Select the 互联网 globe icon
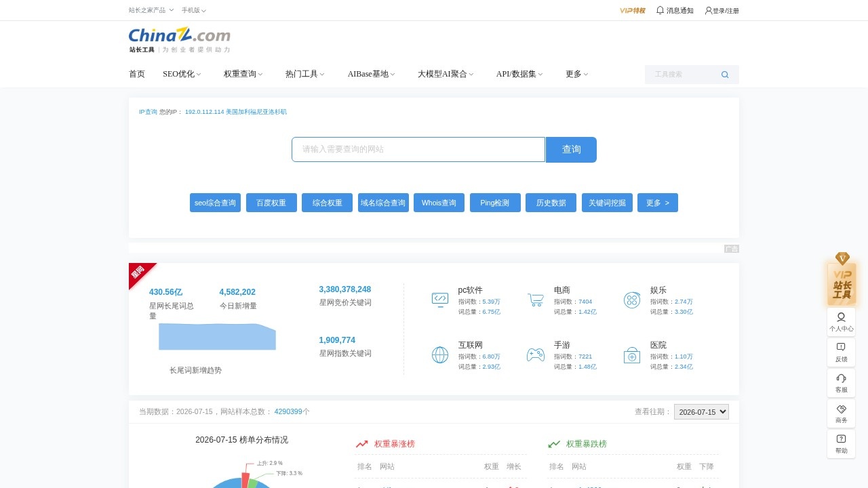 coord(440,354)
